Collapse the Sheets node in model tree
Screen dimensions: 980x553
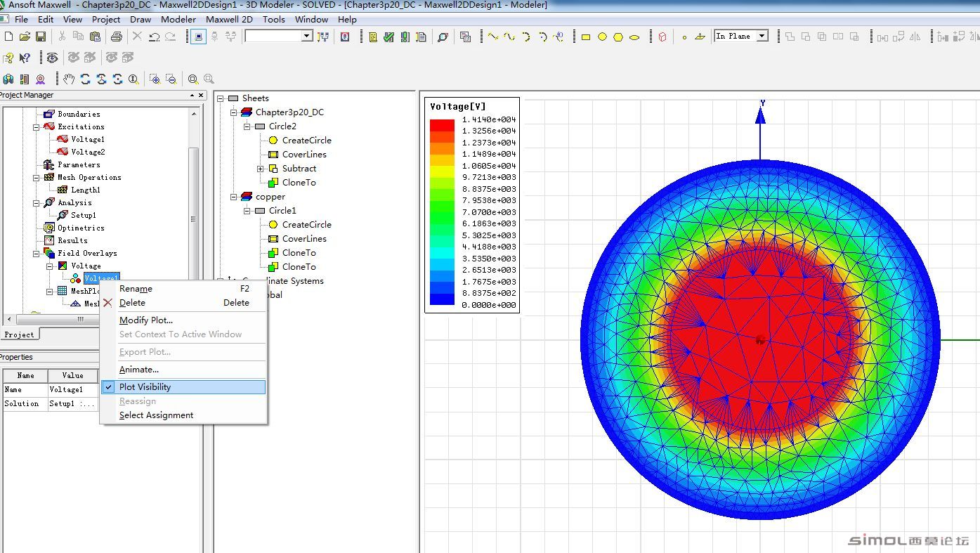[221, 98]
